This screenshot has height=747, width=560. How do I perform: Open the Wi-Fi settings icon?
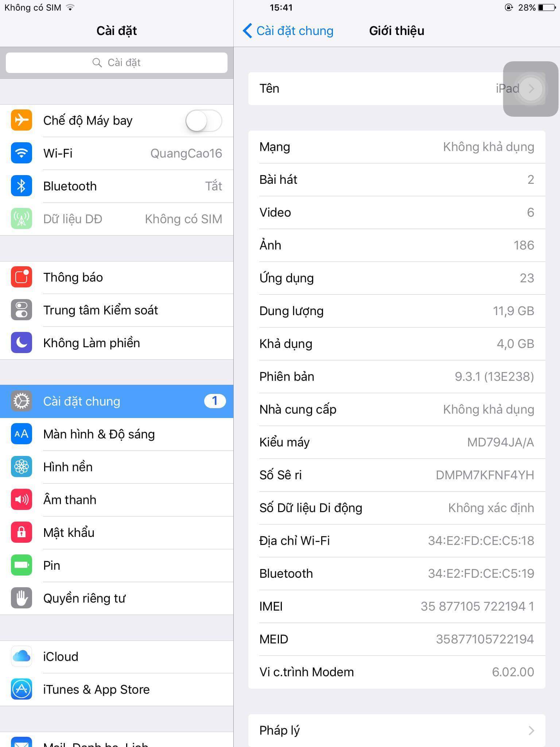point(22,153)
